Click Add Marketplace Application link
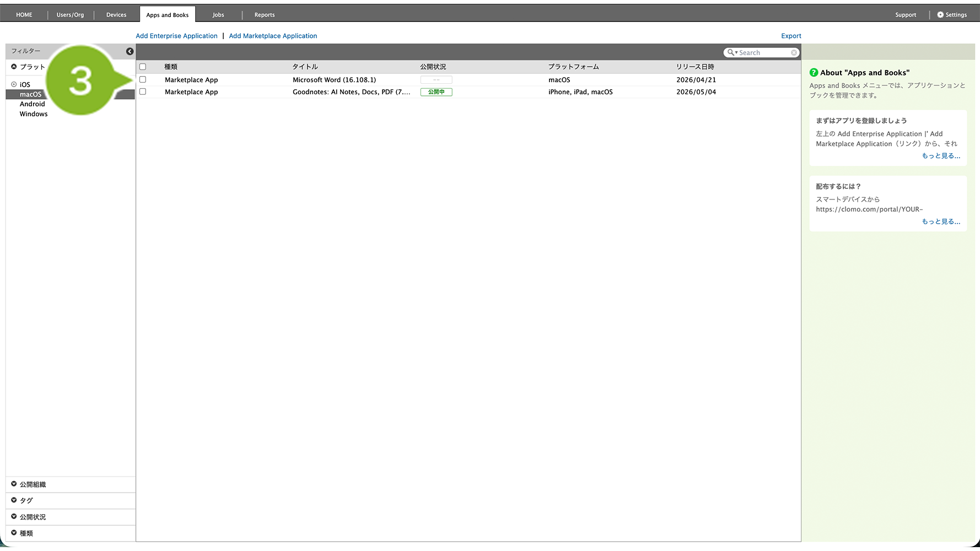Screen dimensions: 980x551 click(x=273, y=36)
